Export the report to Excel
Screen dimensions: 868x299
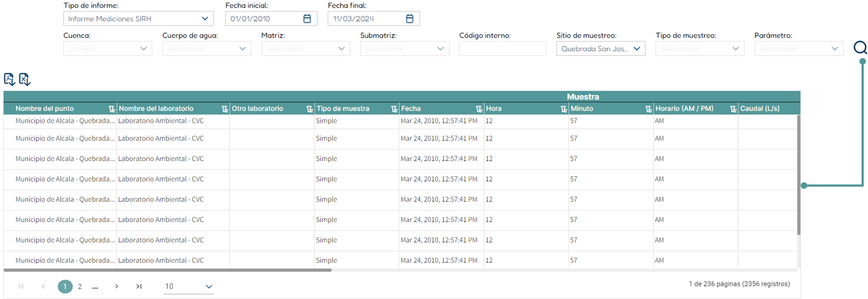coord(25,79)
